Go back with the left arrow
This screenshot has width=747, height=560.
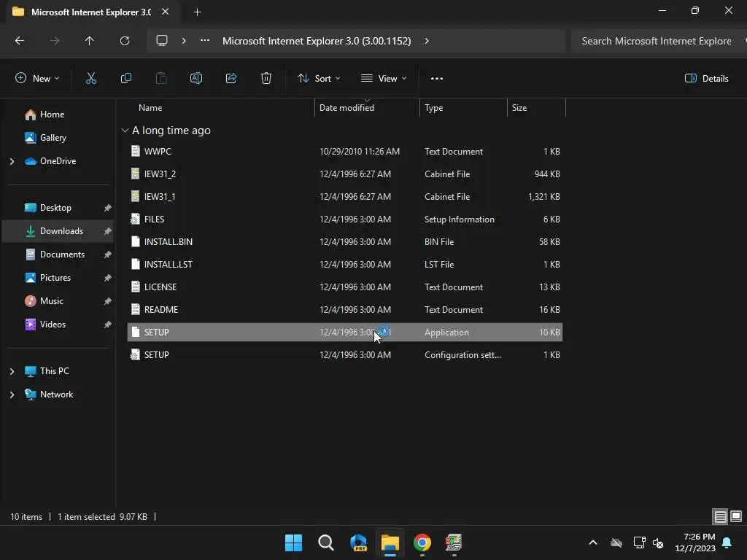tap(20, 41)
